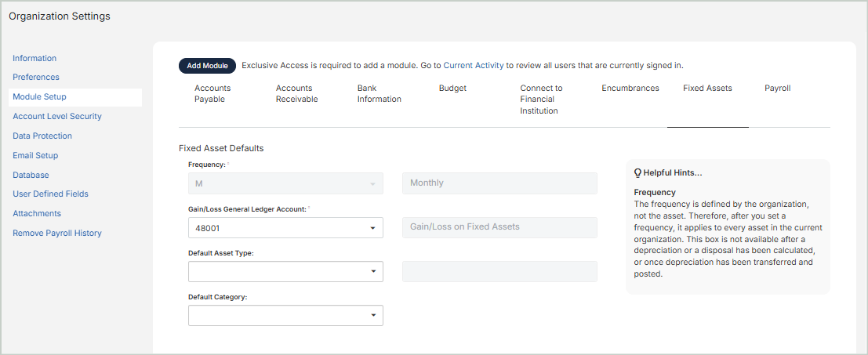
Task: Click Remove Payroll History in sidebar
Action: [x=57, y=234]
